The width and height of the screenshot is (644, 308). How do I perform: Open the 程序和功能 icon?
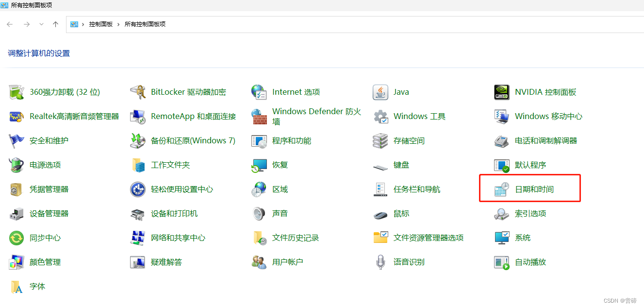point(259,140)
